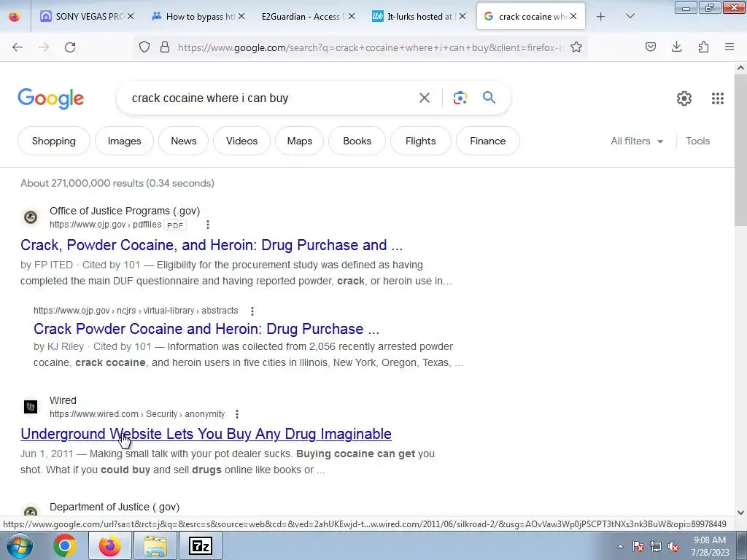Click the magnifying glass search button

pyautogui.click(x=489, y=98)
